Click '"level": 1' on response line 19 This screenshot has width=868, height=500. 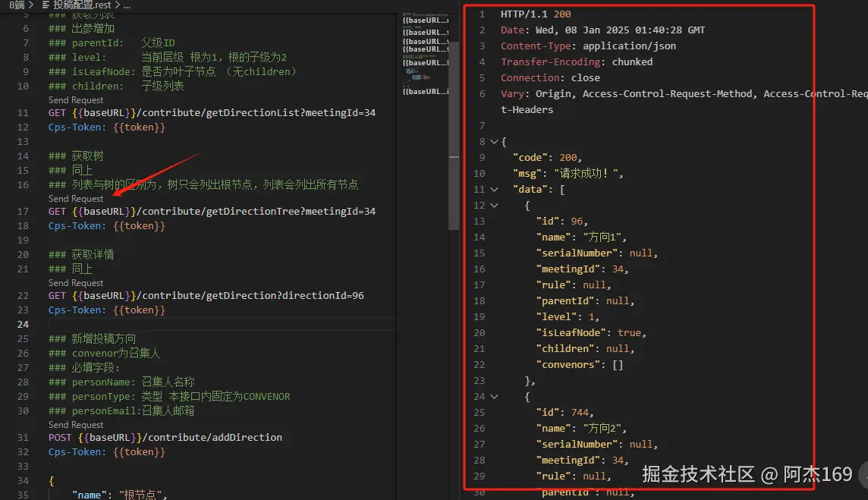pyautogui.click(x=568, y=316)
